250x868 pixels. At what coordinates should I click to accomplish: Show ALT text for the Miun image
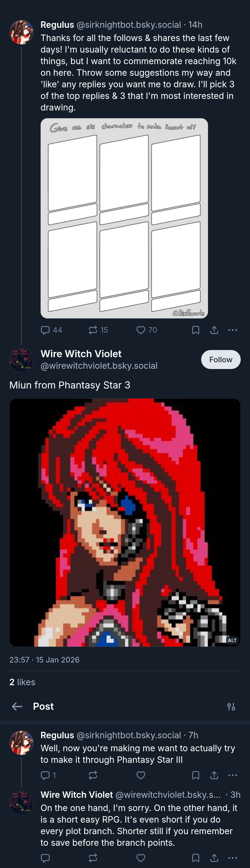tap(232, 640)
